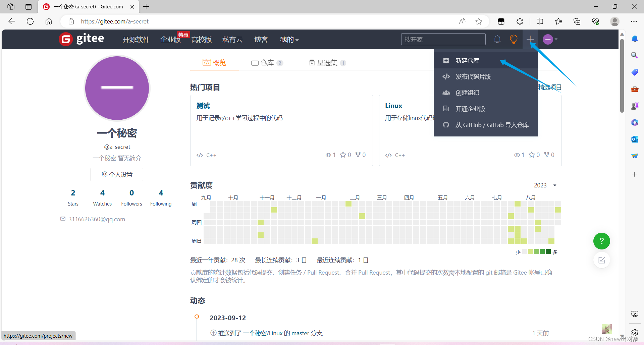The width and height of the screenshot is (644, 345).
Task: Click the plus (+) icon in the navbar
Action: coord(530,39)
